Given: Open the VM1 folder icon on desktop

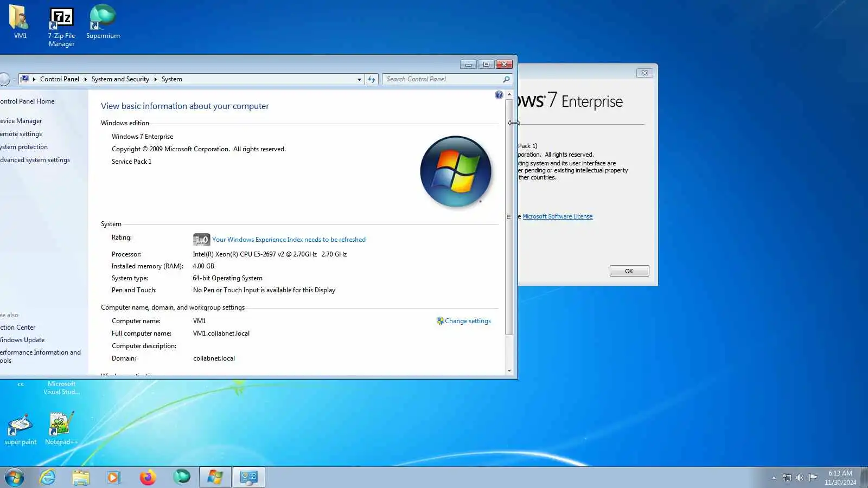Looking at the screenshot, I should [x=20, y=22].
